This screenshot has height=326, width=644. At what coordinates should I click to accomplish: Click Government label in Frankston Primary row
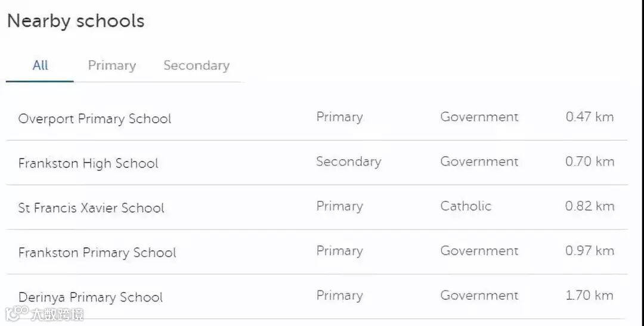479,251
